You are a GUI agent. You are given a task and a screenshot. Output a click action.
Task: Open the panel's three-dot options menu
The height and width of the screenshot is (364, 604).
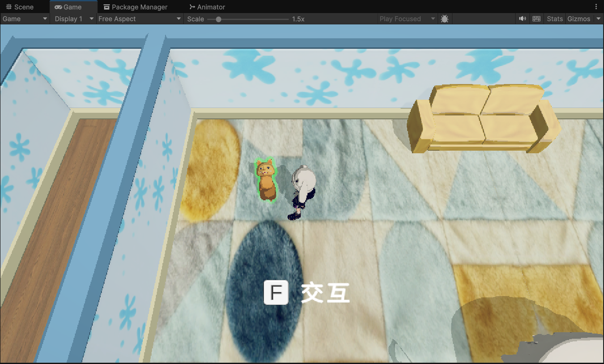(596, 7)
